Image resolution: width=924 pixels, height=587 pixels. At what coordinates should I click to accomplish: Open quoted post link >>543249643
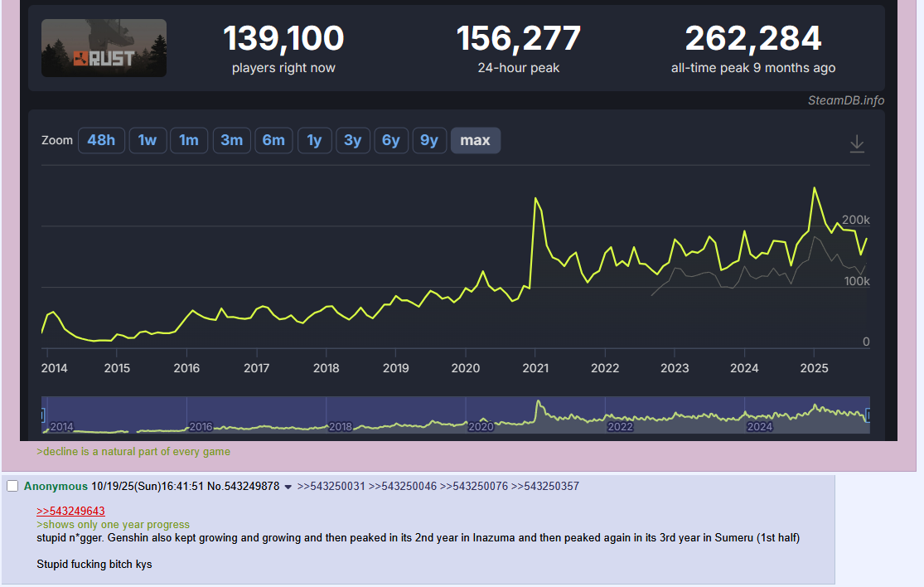70,511
